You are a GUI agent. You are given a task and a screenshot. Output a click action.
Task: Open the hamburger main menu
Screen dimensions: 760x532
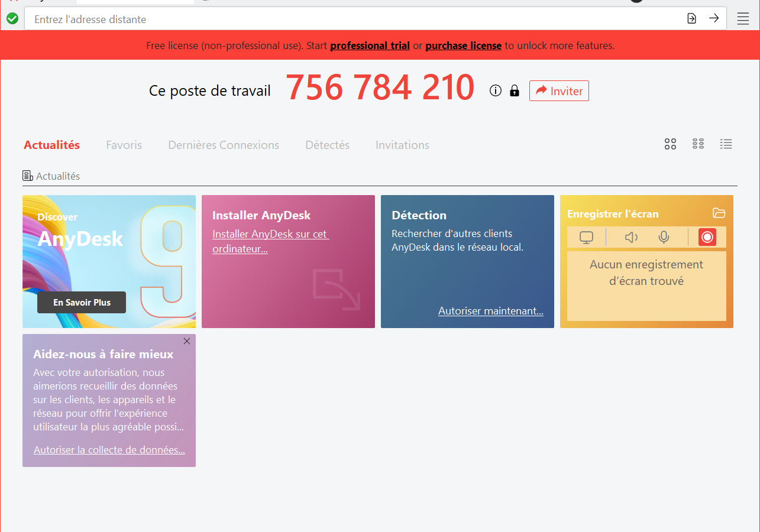tap(743, 19)
